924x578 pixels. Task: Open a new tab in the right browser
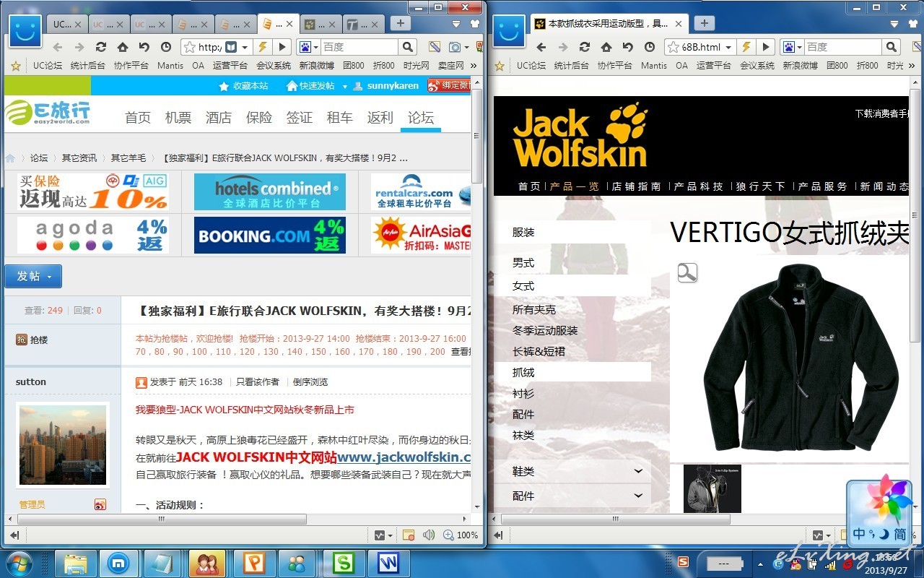click(x=704, y=23)
